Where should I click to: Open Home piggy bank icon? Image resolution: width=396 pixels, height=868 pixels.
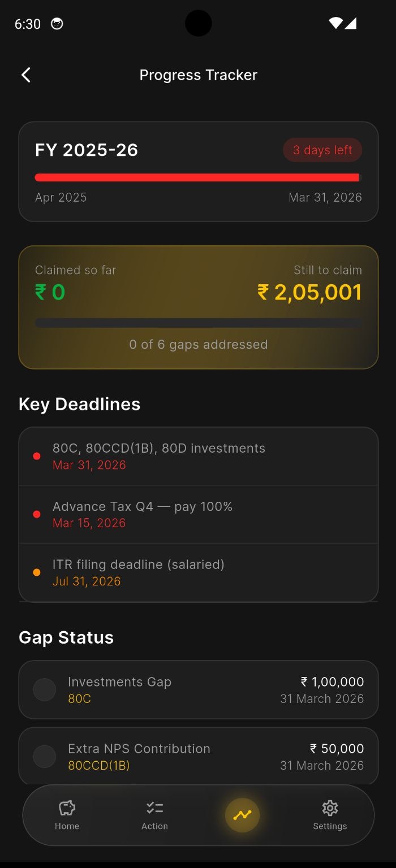(67, 808)
